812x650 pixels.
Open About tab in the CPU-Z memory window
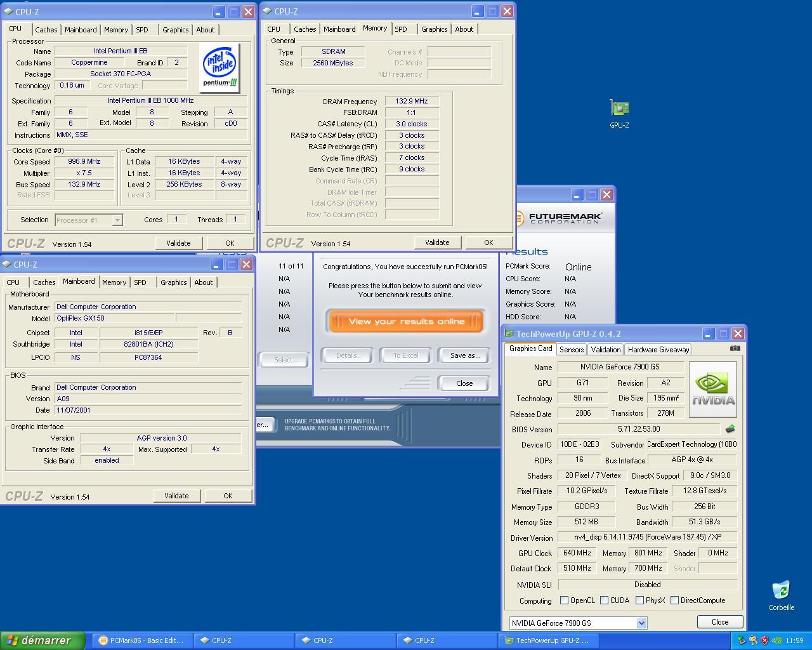pos(464,29)
